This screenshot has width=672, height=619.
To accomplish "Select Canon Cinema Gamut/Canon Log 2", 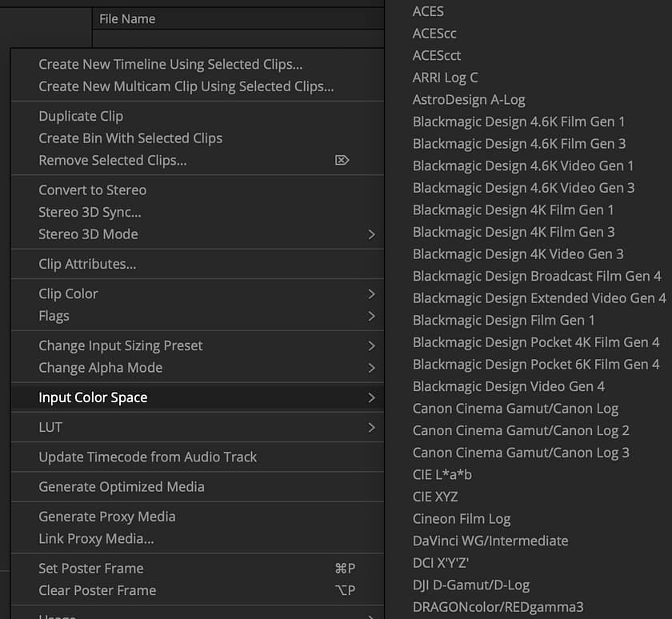I will (x=521, y=430).
